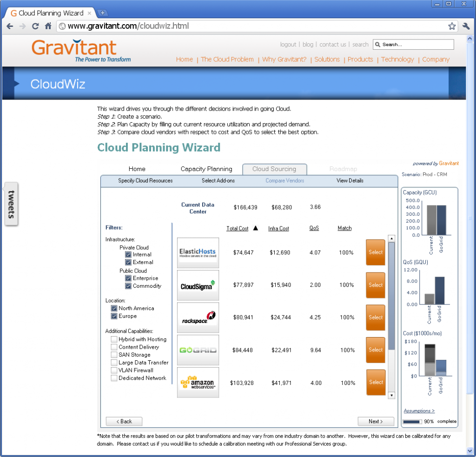Screen dimensions: 476x457
Task: Switch to Capacity Planning tab
Action: [206, 169]
